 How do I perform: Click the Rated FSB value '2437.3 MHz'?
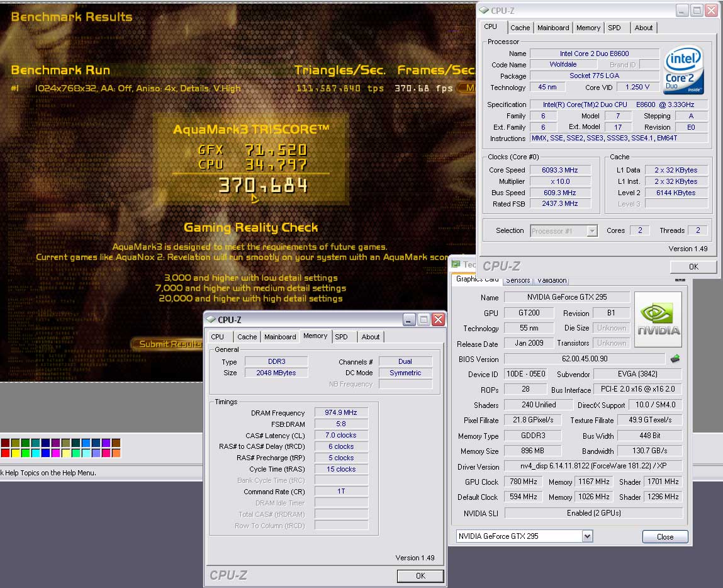560,203
